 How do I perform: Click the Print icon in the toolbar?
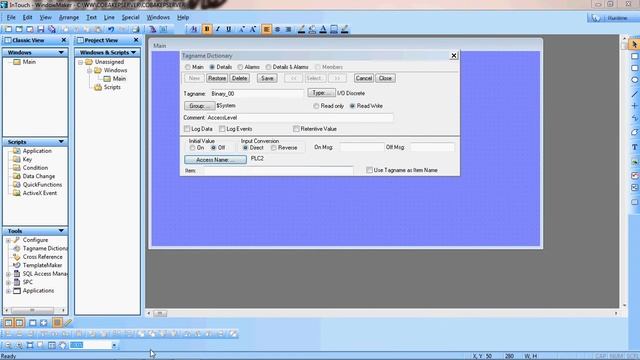(136, 29)
